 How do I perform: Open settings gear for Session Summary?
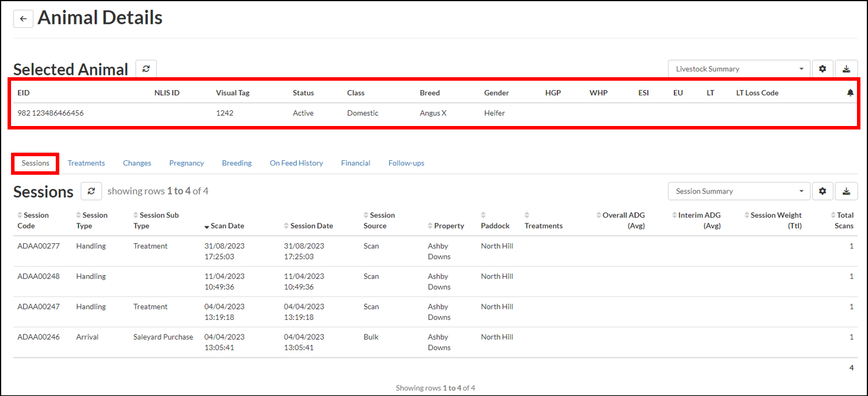tap(822, 191)
